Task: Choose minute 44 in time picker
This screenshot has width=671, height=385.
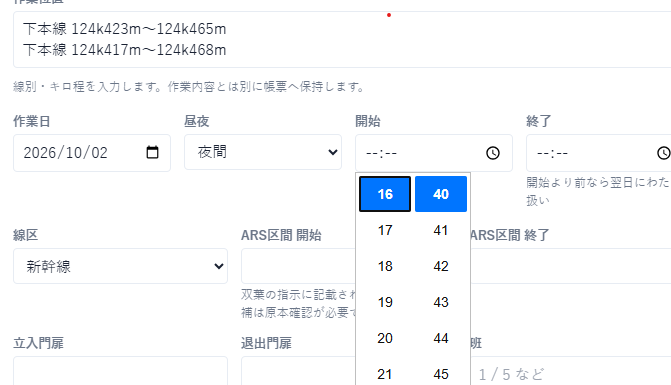Action: click(x=441, y=338)
